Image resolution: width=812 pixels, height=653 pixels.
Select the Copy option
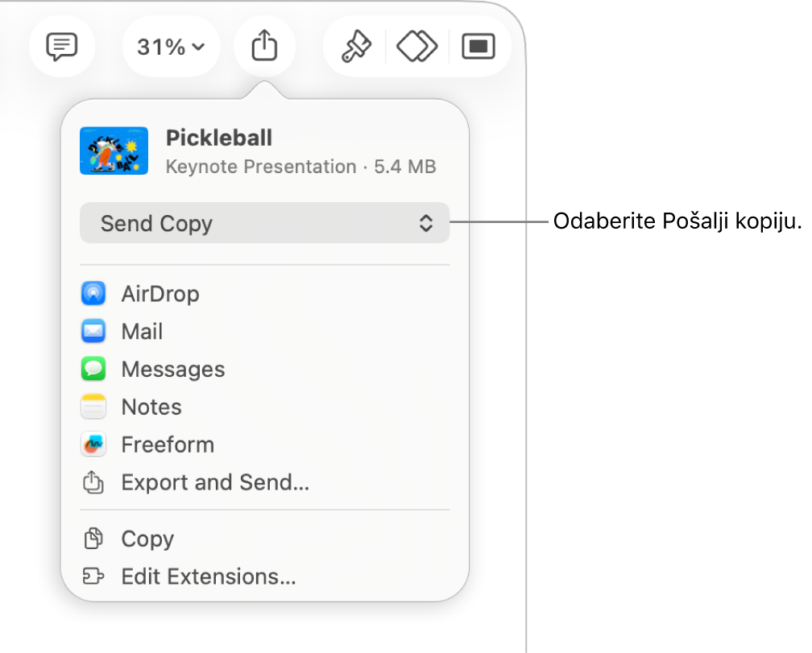[264, 539]
